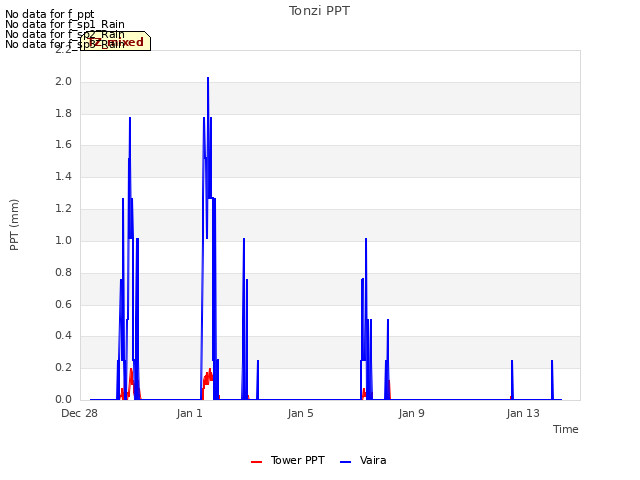
Task: Click the blue Vaira legend swatch
Action: click(345, 462)
